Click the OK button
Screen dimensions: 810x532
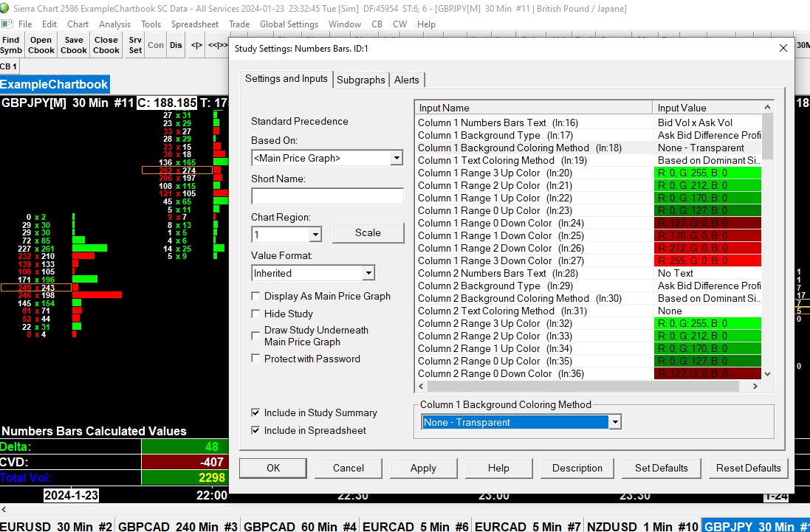coord(273,468)
